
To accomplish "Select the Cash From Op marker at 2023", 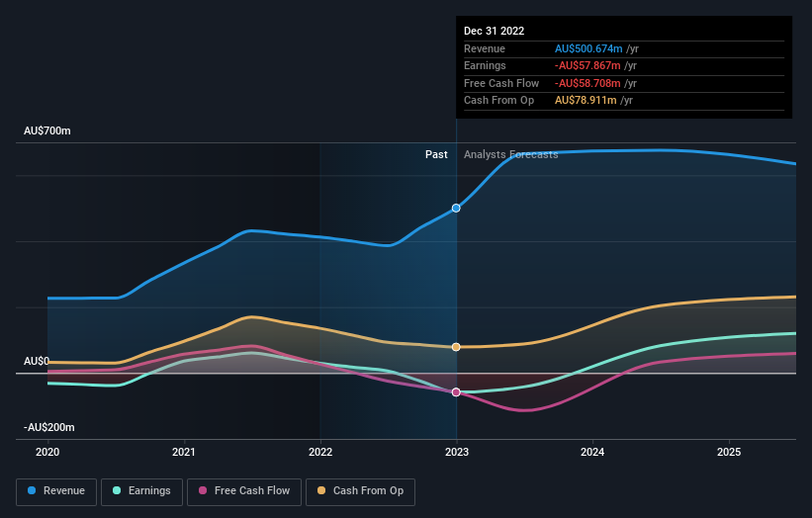I will click(x=456, y=347).
